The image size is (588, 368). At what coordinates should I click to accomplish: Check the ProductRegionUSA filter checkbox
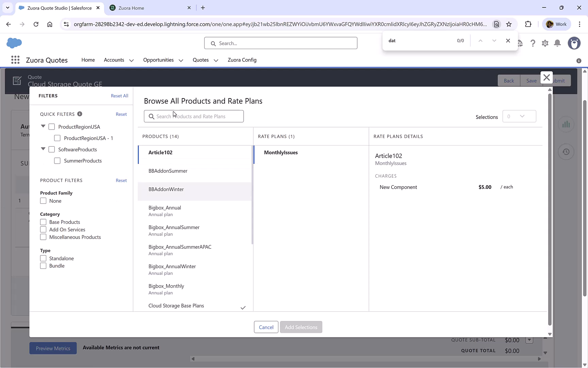(x=51, y=126)
